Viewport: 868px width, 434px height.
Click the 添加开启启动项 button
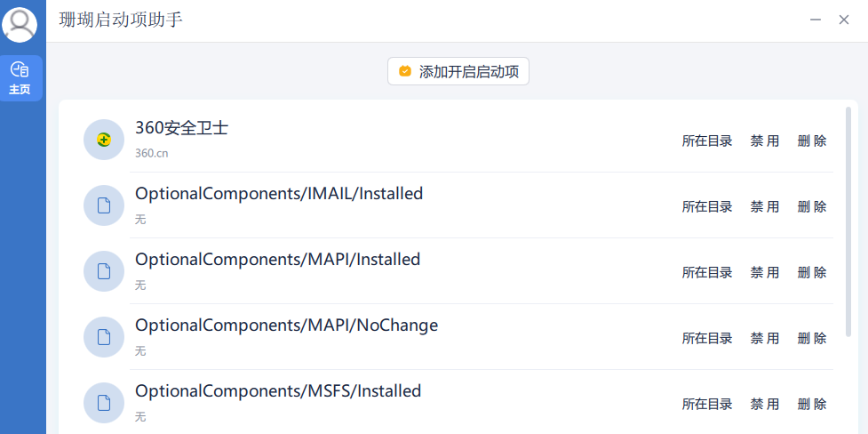pos(458,71)
